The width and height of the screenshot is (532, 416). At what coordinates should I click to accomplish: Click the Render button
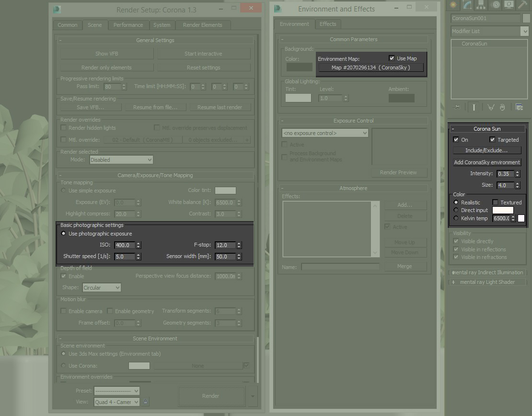[x=211, y=396]
